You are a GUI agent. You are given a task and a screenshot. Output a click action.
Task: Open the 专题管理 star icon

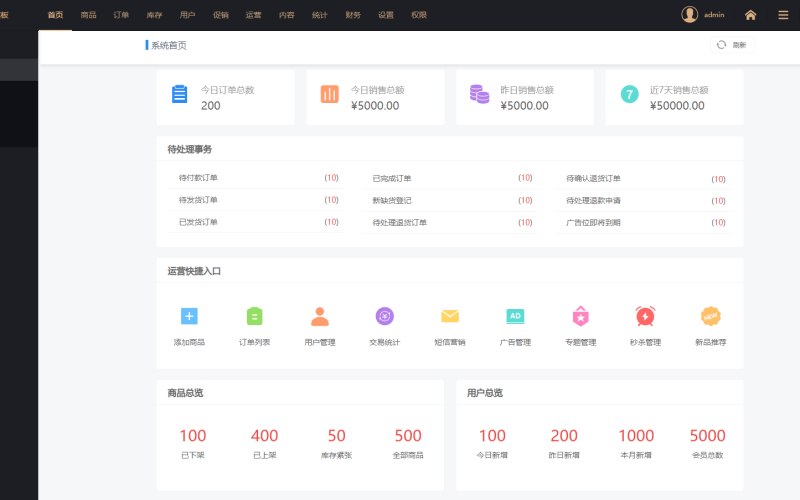click(581, 316)
